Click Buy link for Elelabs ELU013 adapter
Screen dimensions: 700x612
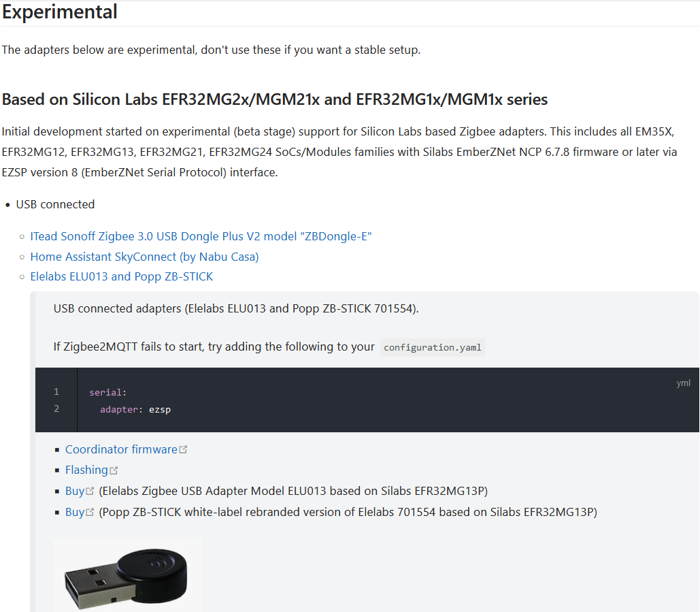click(x=75, y=491)
